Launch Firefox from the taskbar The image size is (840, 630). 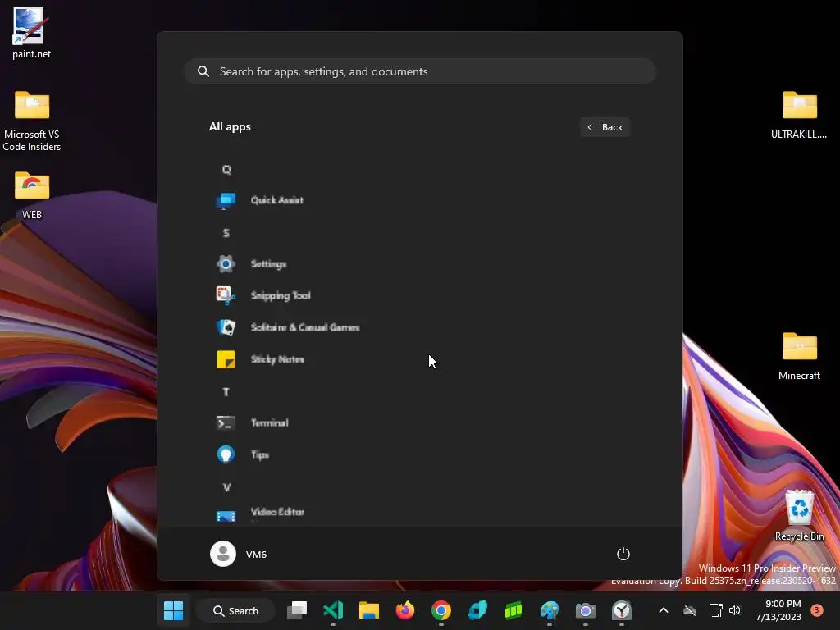tap(405, 610)
